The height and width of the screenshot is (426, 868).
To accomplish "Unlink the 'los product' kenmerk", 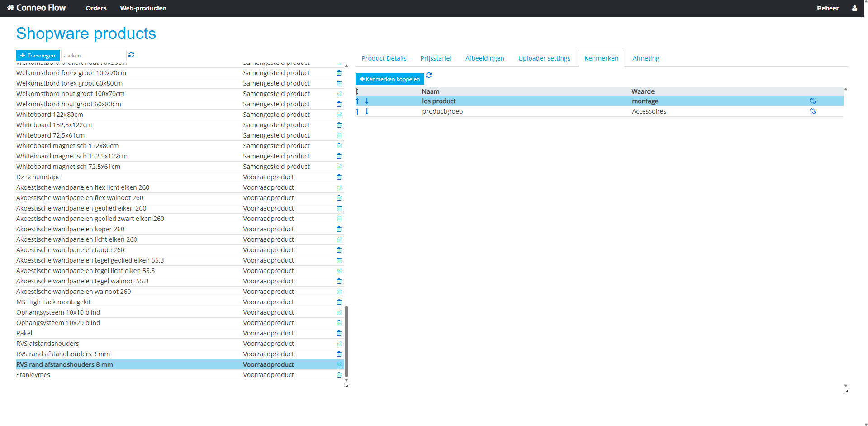I will [812, 101].
